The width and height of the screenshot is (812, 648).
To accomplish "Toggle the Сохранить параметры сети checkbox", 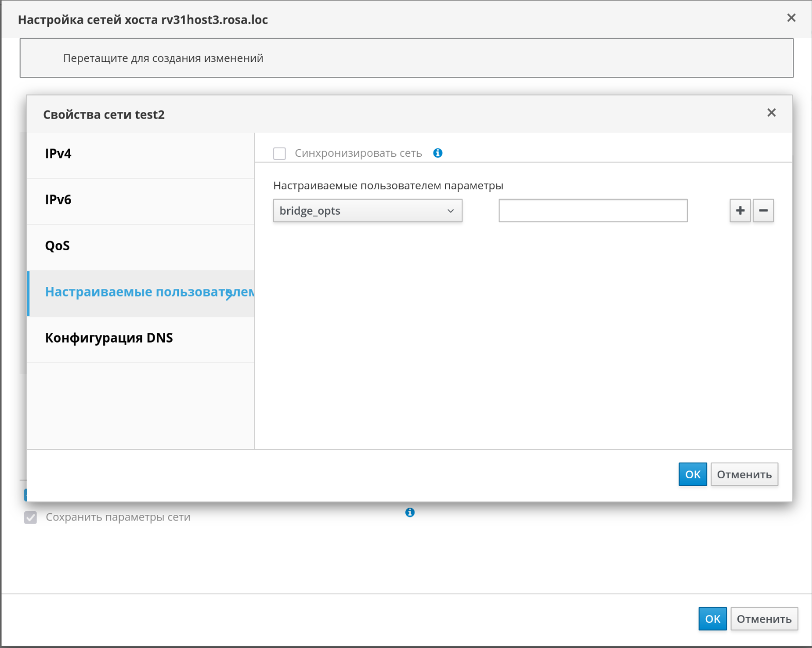I will [x=31, y=517].
